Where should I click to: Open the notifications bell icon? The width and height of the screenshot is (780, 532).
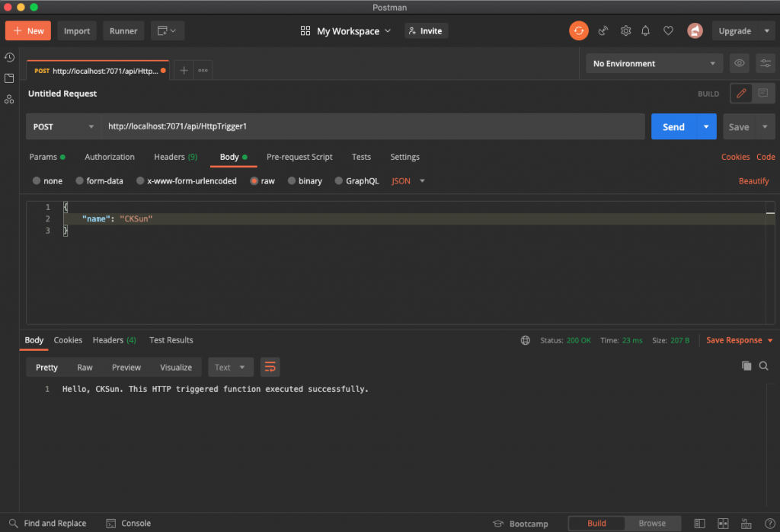coord(645,31)
